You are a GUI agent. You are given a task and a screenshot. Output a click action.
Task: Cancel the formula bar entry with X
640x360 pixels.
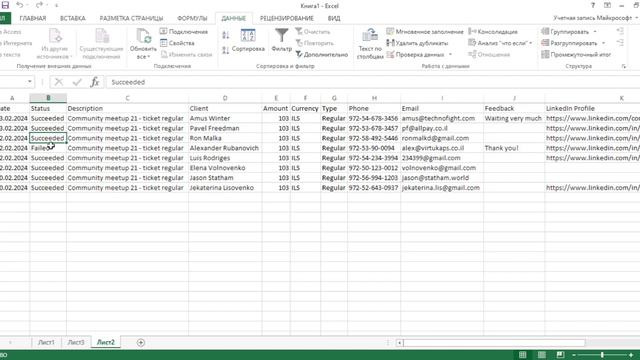pos(59,82)
